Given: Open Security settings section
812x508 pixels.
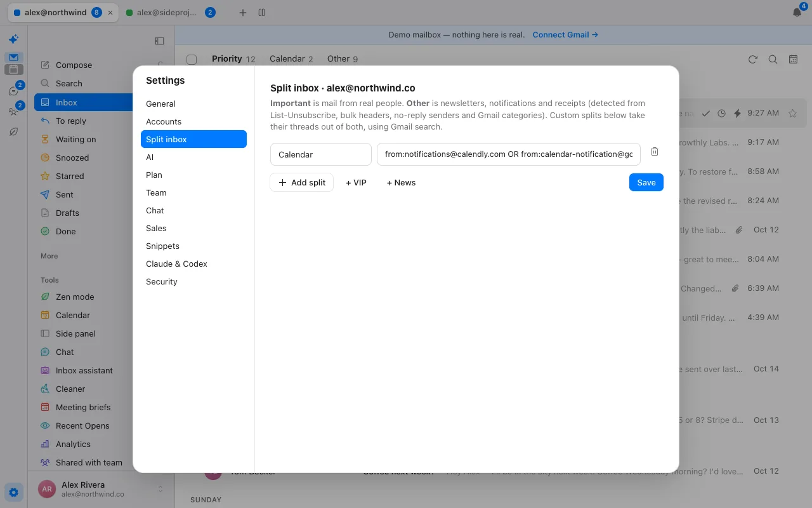Looking at the screenshot, I should 193,281.
